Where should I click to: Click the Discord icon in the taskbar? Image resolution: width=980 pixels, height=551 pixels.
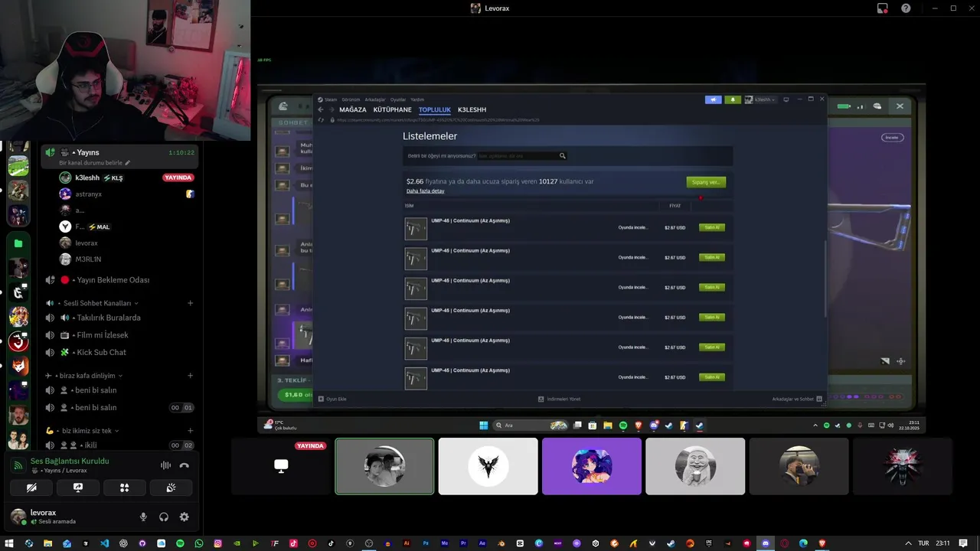(765, 543)
